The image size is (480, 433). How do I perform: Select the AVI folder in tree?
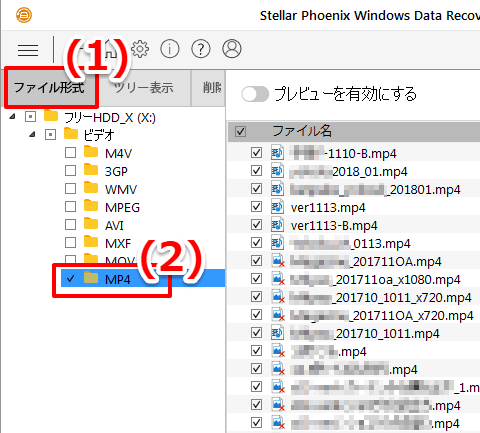pos(114,226)
